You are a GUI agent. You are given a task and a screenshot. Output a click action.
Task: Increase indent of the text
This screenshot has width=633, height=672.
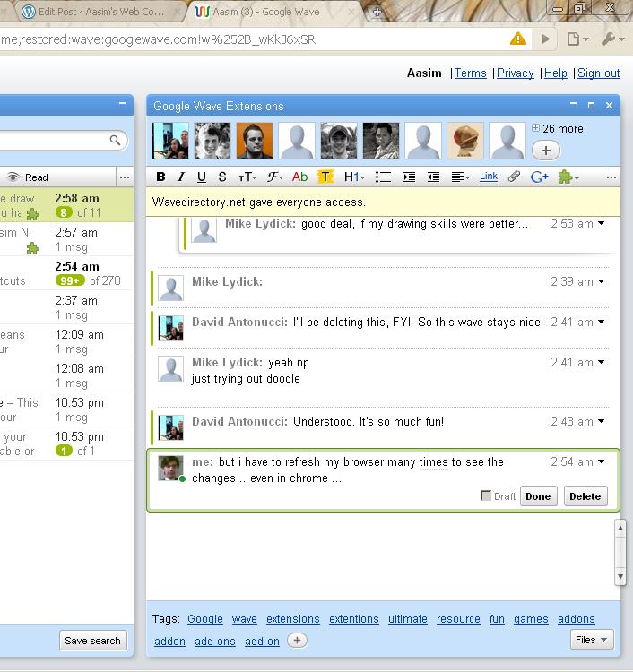[x=409, y=177]
